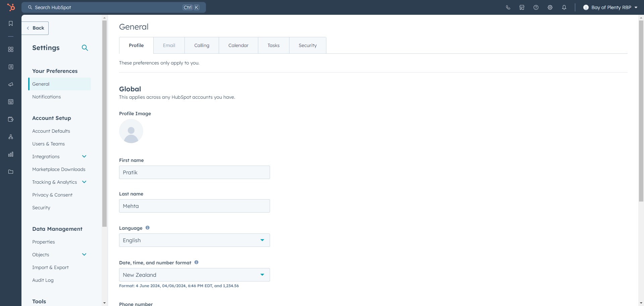Select the Marketing megaphone icon
This screenshot has width=644, height=306.
click(x=10, y=84)
